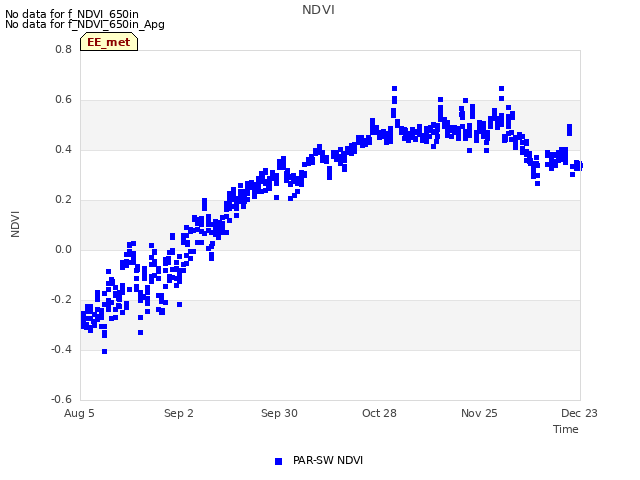This screenshot has width=640, height=480.
Task: Click the Time axis title
Action: tap(566, 429)
